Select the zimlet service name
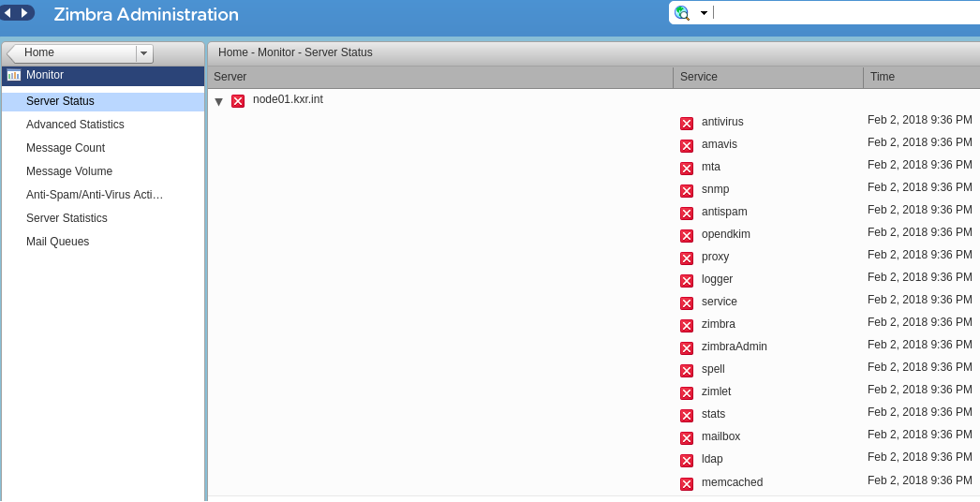 coord(716,392)
